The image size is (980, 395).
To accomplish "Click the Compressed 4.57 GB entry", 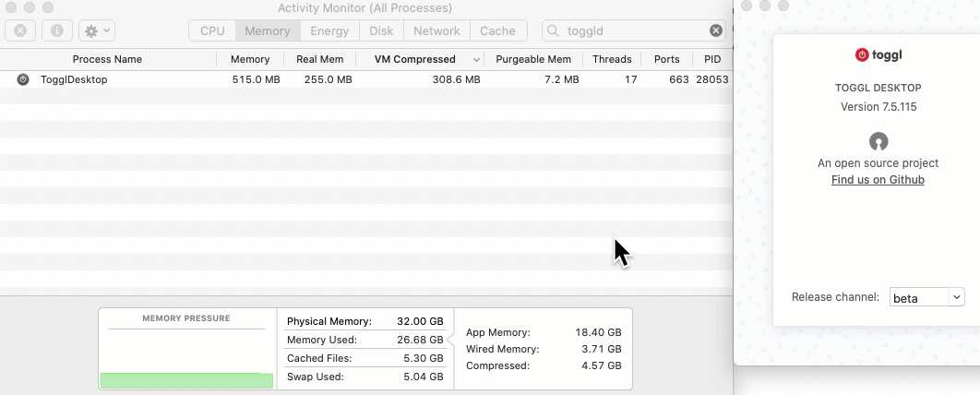I will pyautogui.click(x=544, y=365).
